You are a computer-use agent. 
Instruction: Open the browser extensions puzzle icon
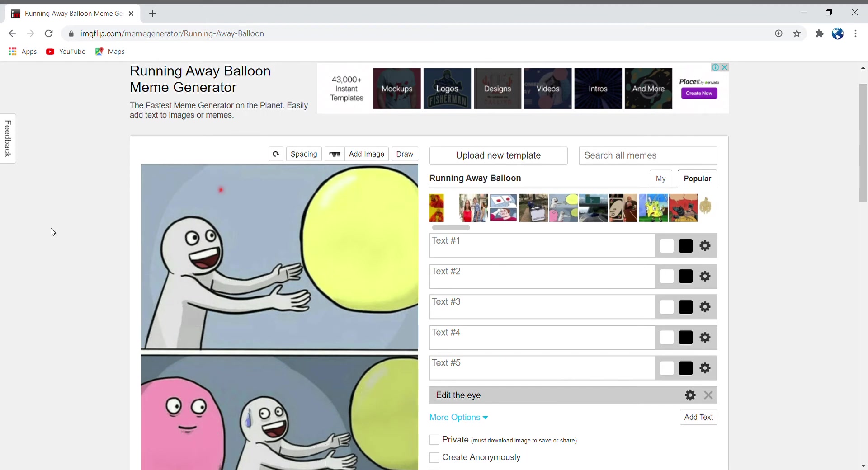(x=819, y=33)
